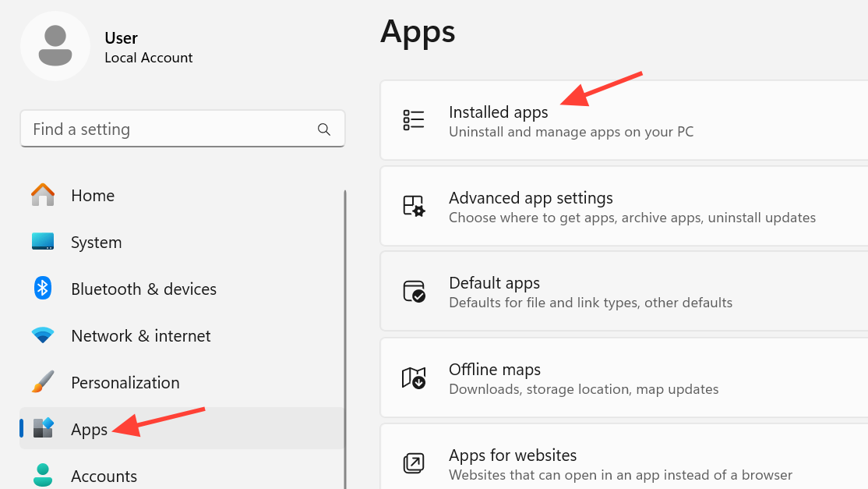Viewport: 868px width, 489px height.
Task: Click the Installed apps list icon
Action: [414, 120]
